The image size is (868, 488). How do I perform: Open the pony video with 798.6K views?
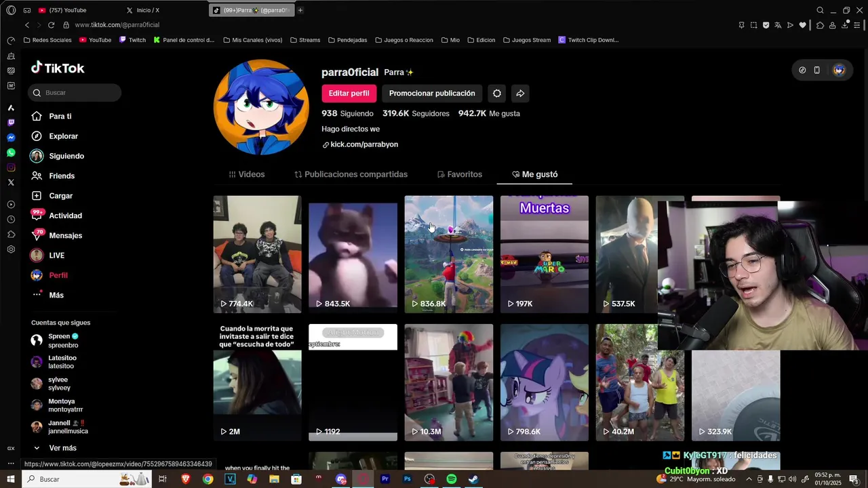(x=545, y=382)
